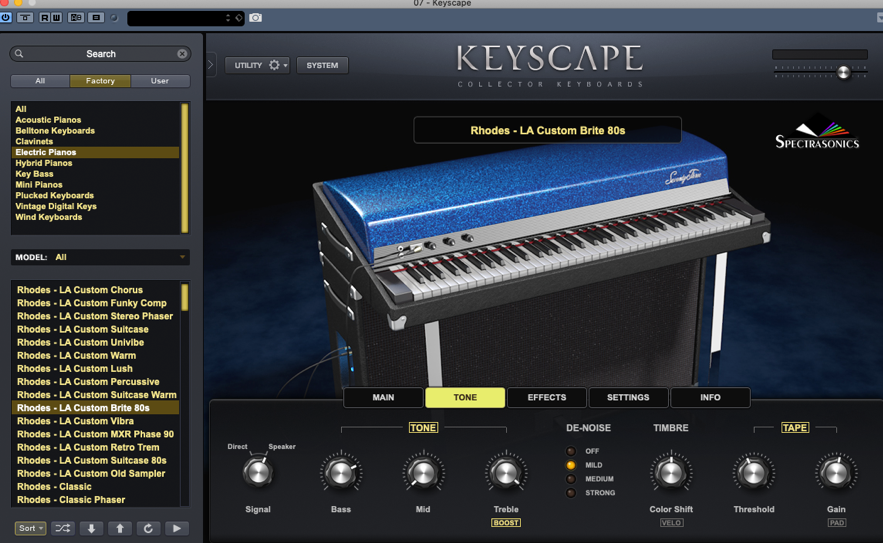This screenshot has height=543, width=883.
Task: Toggle the Treble BOOST button
Action: [506, 523]
